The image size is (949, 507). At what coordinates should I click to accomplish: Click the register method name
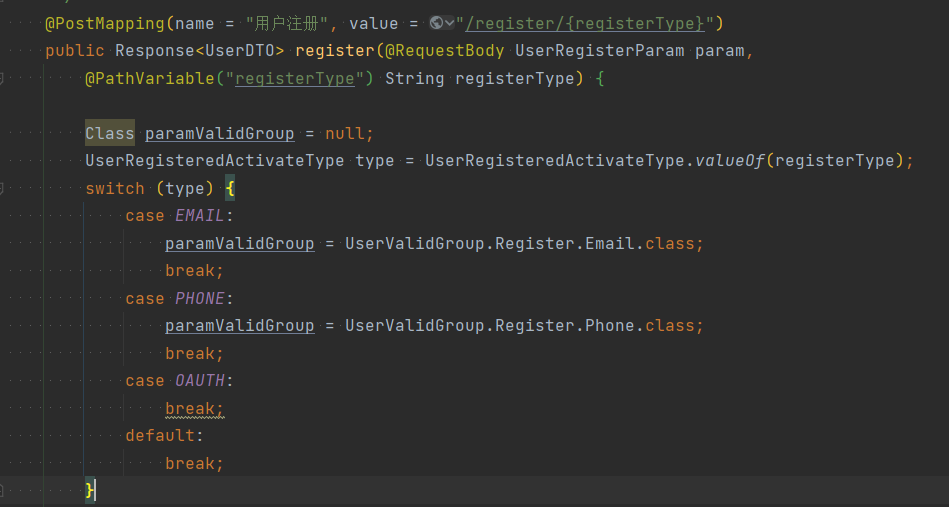(x=335, y=51)
